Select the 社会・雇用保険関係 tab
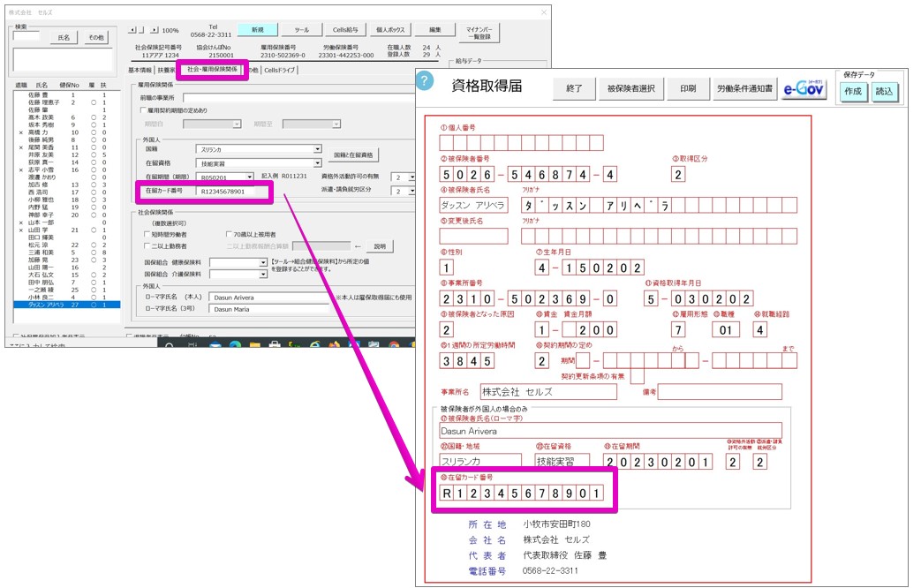This screenshot has height=588, width=921. tap(212, 70)
